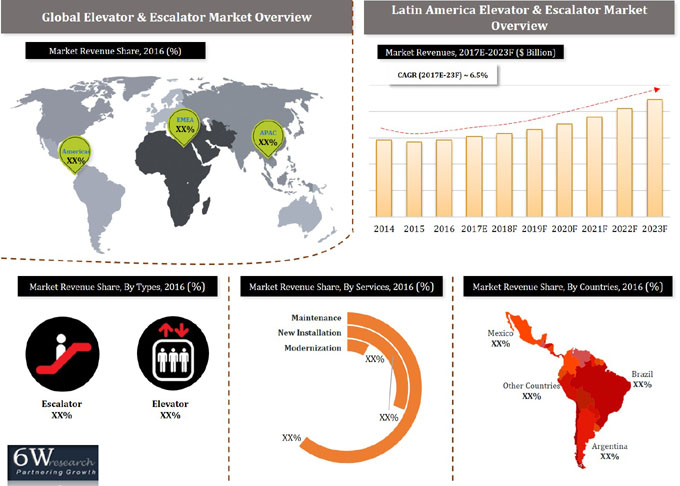
Task: Click the CAGR 6.5% label box
Action: 443,75
